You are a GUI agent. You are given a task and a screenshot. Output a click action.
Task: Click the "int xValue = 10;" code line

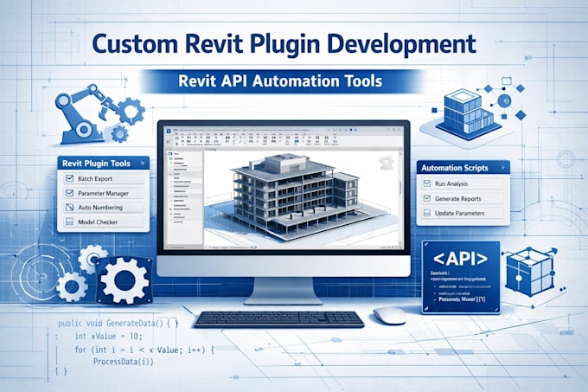point(109,336)
